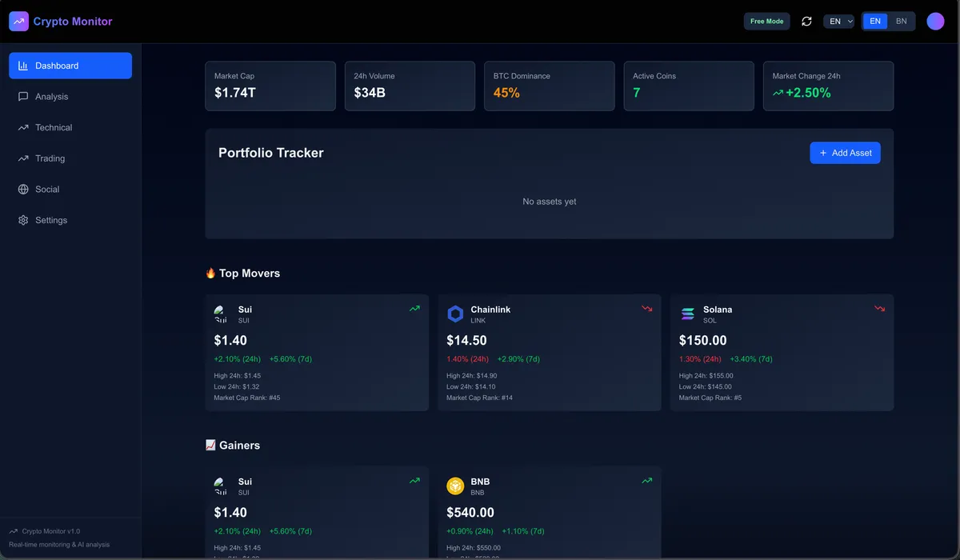
Task: Click the Chainlink coin logo
Action: click(455, 314)
